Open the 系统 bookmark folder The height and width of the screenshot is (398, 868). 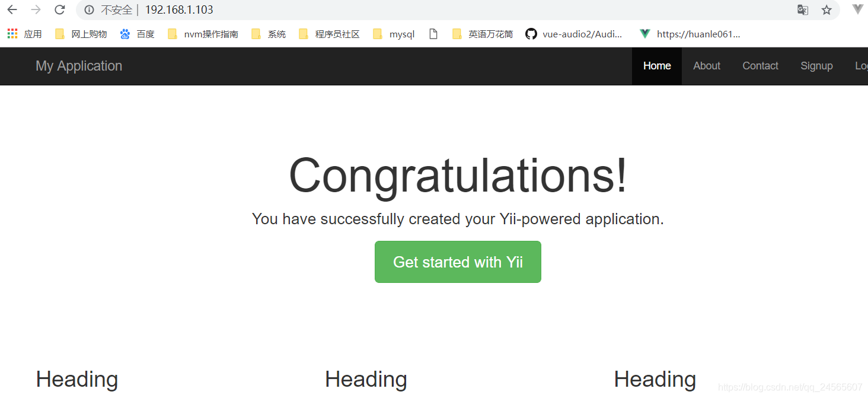pos(269,34)
